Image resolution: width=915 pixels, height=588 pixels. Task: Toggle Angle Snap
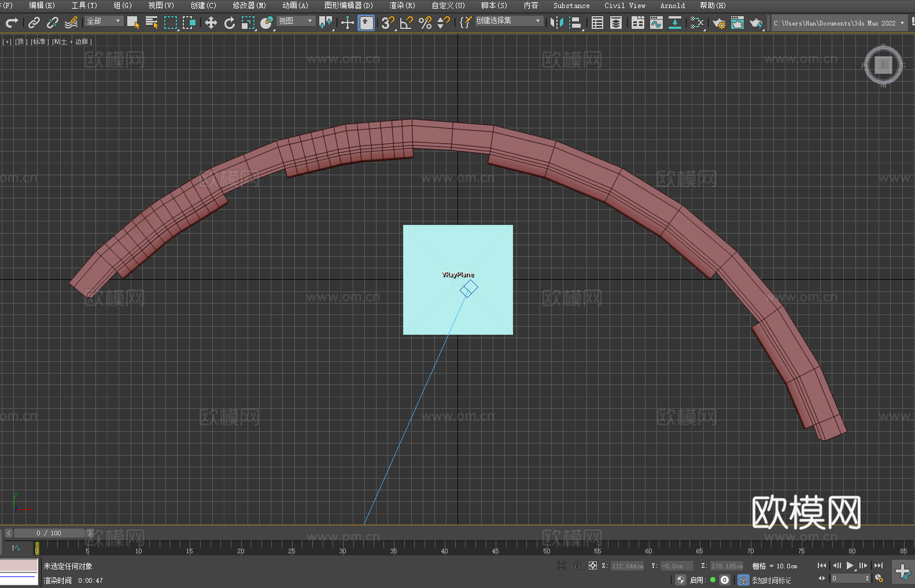click(x=407, y=23)
